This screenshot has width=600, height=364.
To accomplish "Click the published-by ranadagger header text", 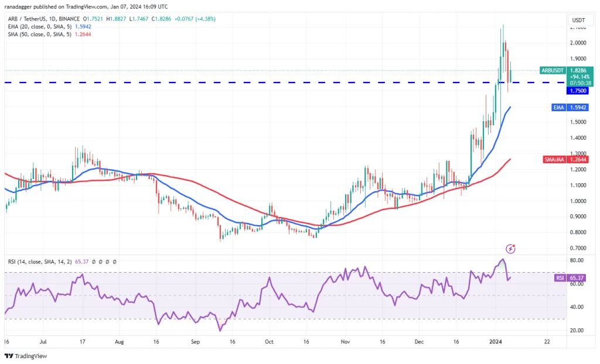I will (x=79, y=6).
